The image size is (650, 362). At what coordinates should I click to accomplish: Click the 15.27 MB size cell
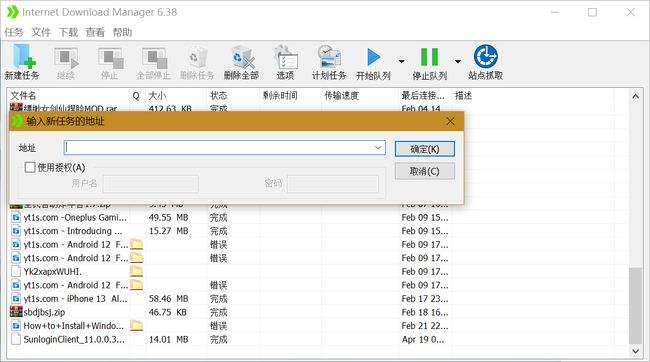(169, 231)
